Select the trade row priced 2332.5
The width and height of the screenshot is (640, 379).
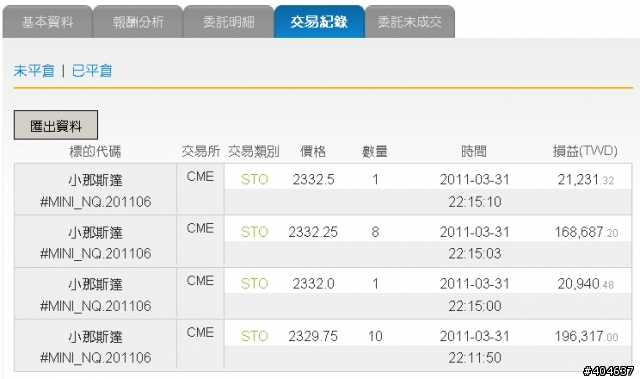pos(323,189)
